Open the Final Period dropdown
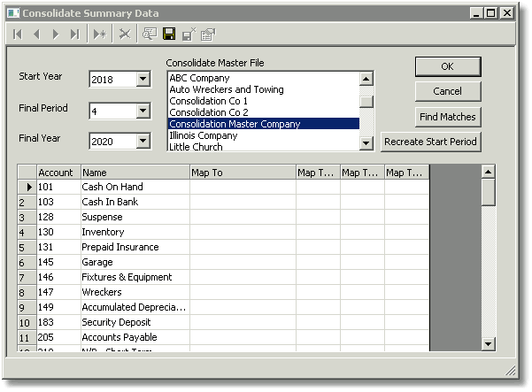Screen dimensions: 532x392 (x=143, y=111)
